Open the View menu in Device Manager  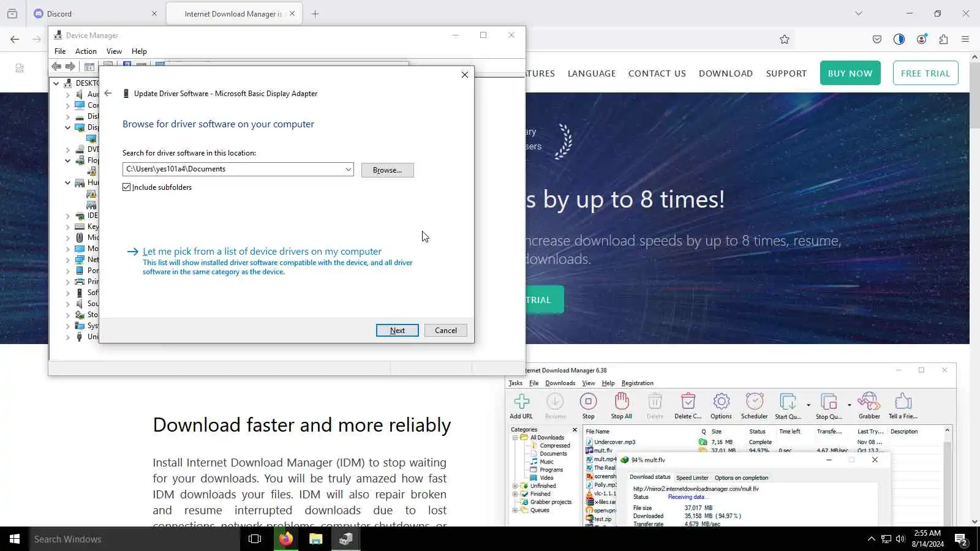coord(114,51)
